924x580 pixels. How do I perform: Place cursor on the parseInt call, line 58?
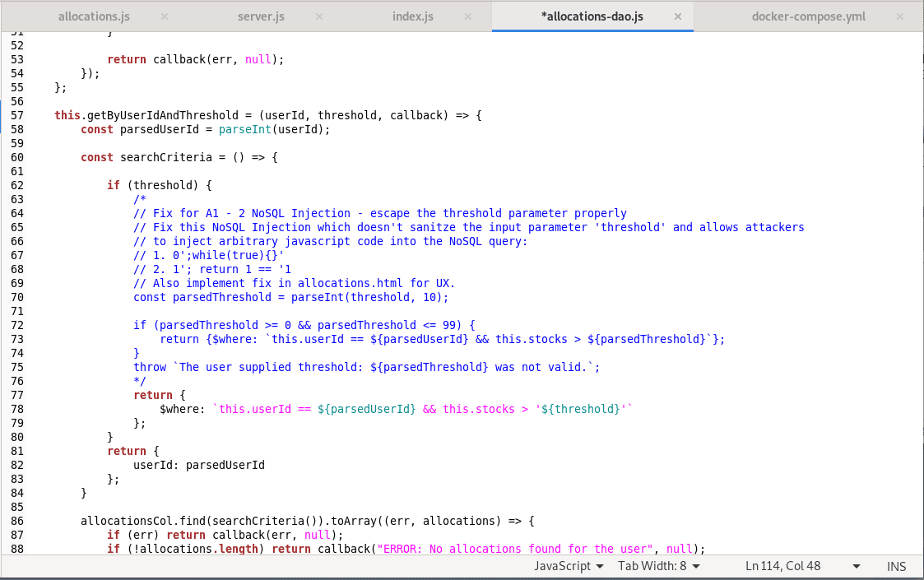coord(244,129)
